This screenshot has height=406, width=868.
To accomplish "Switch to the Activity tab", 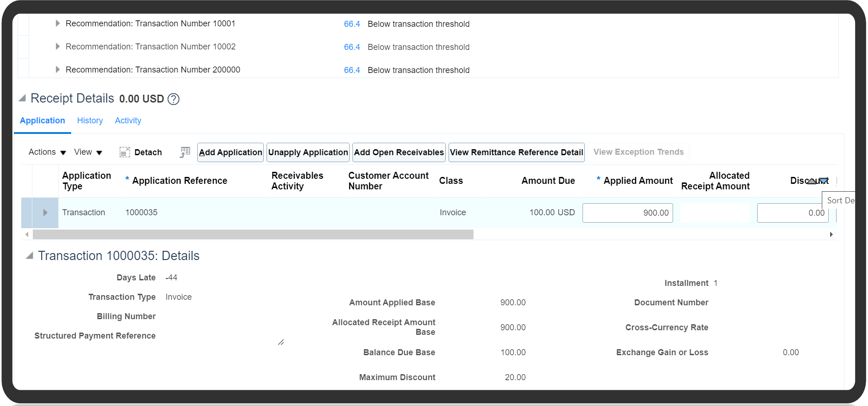I will pyautogui.click(x=128, y=121).
